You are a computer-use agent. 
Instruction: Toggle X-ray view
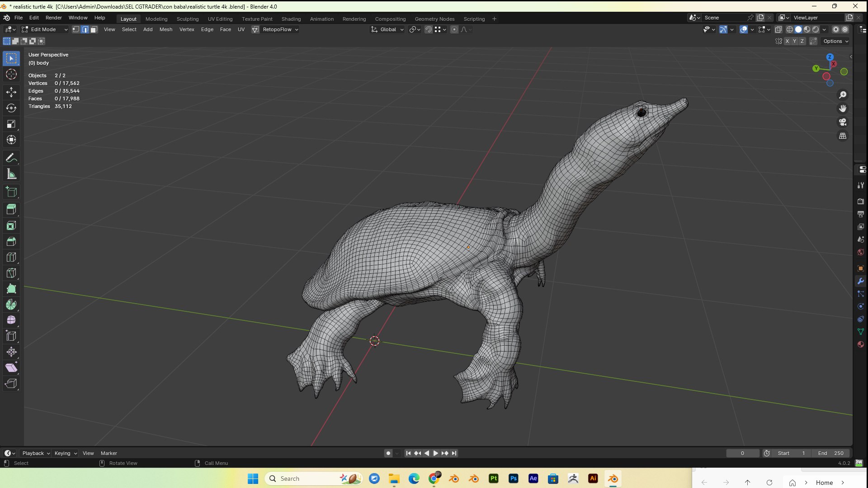pos(778,29)
